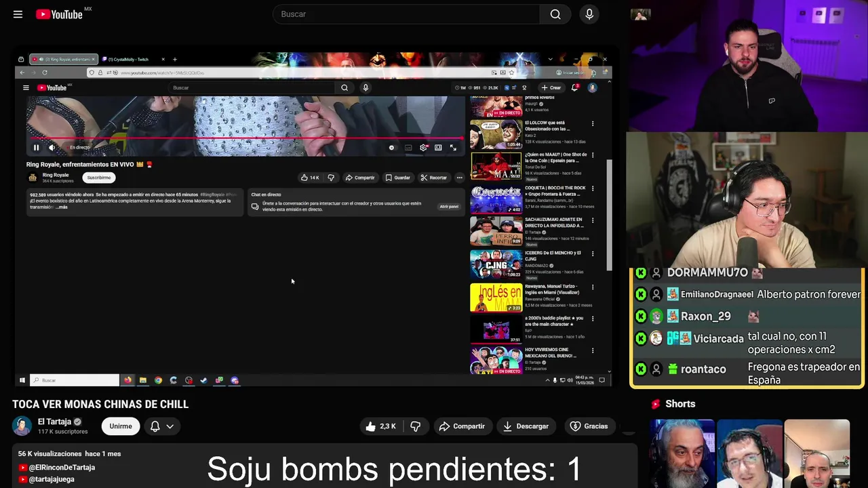The height and width of the screenshot is (488, 868).
Task: Mute the Ring Royale stream volume icon
Action: [52, 147]
